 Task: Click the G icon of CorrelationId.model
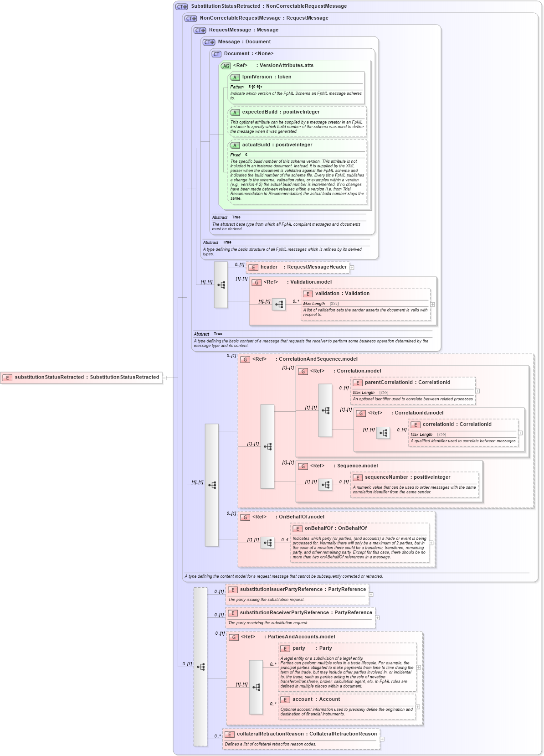361,414
